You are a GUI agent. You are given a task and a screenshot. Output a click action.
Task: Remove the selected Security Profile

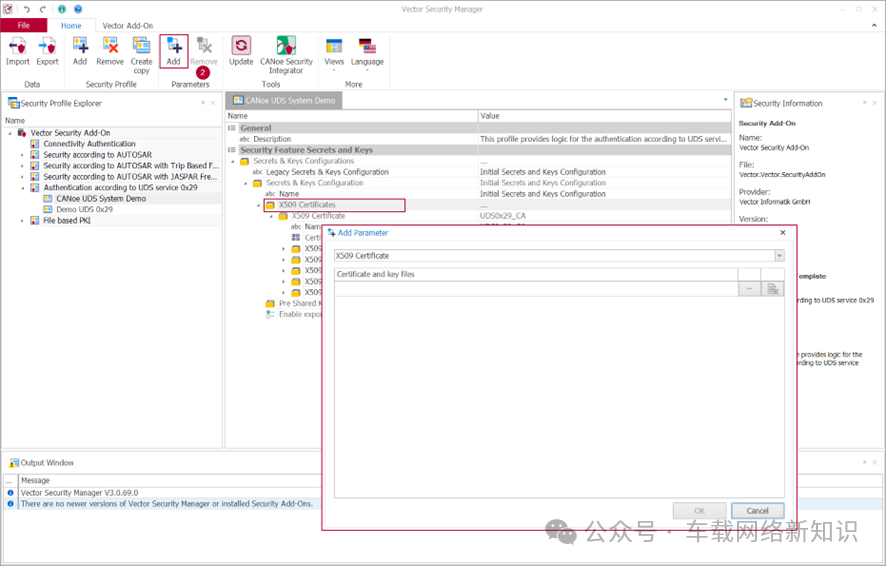point(110,52)
